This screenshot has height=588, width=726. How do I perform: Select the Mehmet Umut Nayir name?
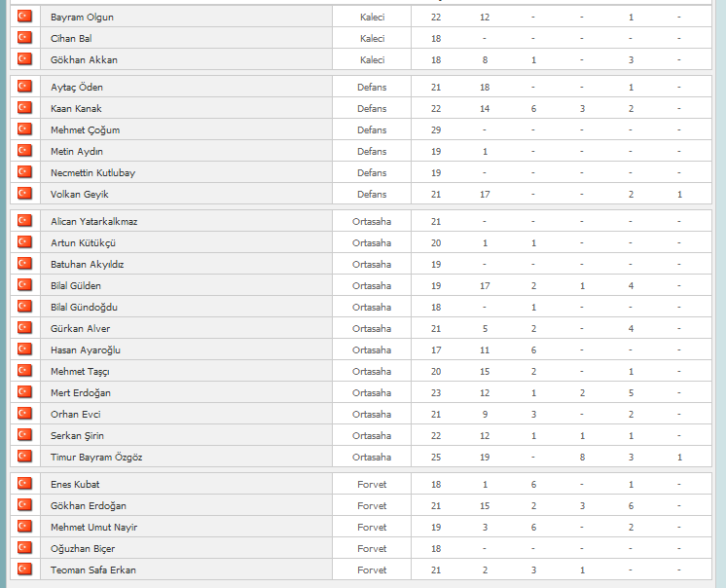(94, 527)
